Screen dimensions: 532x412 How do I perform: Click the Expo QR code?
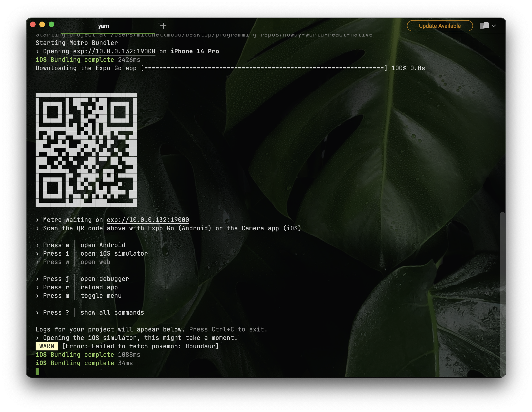click(x=86, y=150)
